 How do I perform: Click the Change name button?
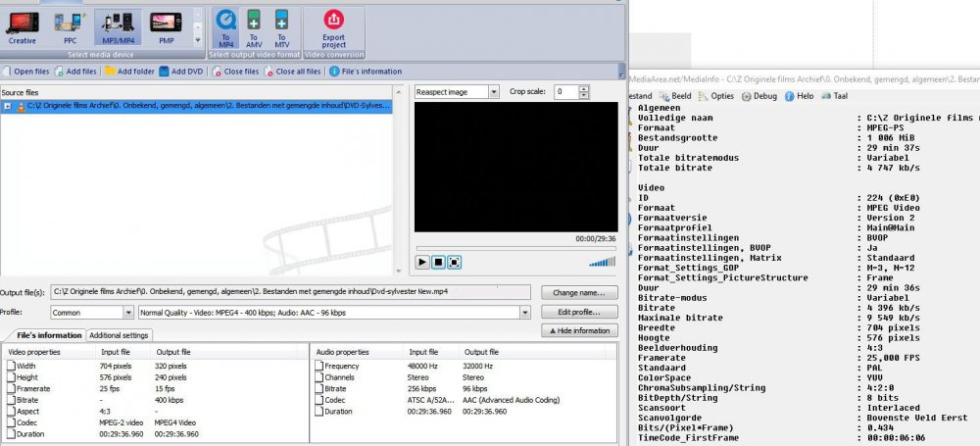pyautogui.click(x=578, y=292)
